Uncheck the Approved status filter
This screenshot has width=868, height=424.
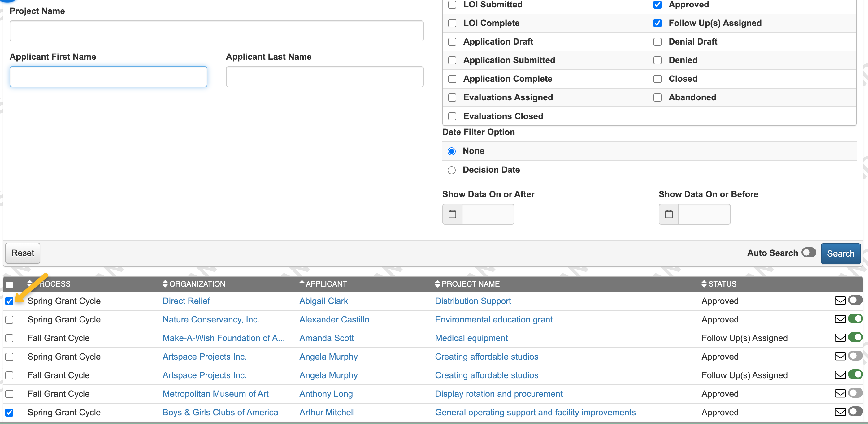(658, 5)
